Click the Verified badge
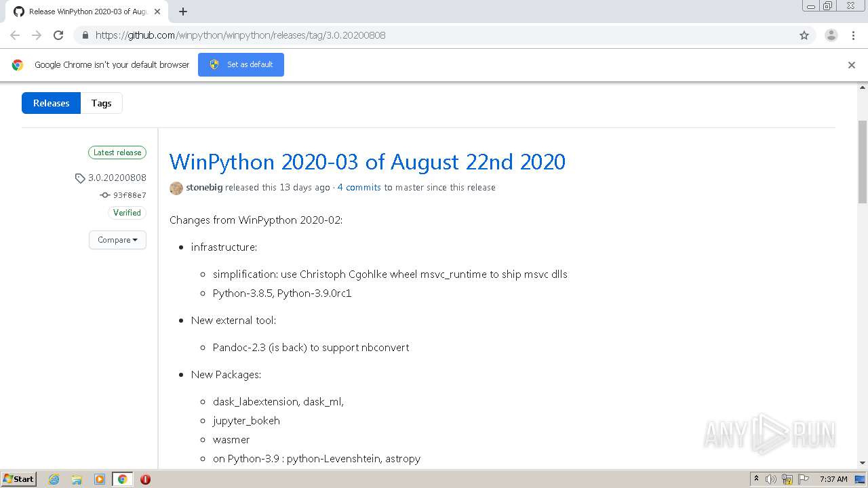This screenshot has width=868, height=488. [x=127, y=213]
